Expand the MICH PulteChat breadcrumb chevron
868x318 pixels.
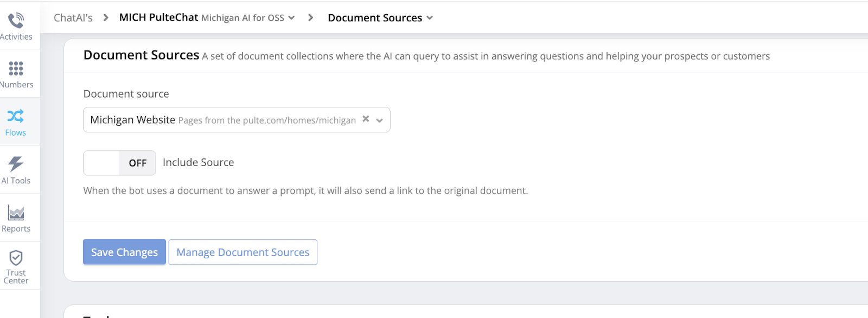(x=291, y=18)
